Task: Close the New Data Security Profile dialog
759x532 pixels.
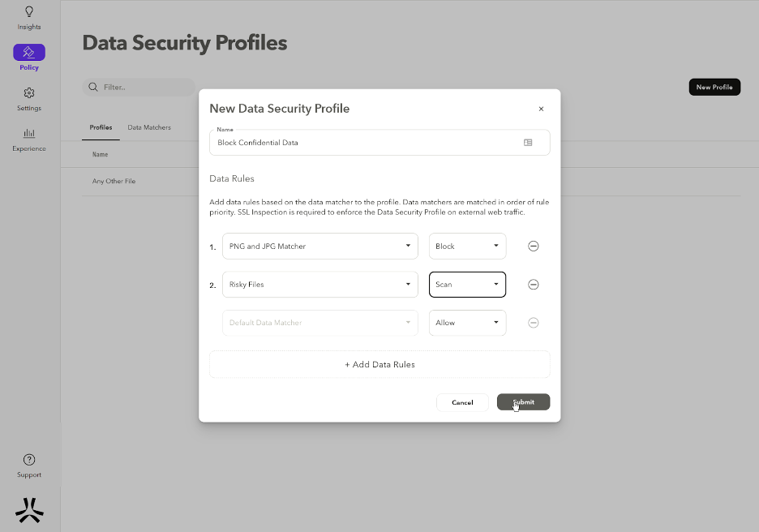Action: pyautogui.click(x=541, y=109)
